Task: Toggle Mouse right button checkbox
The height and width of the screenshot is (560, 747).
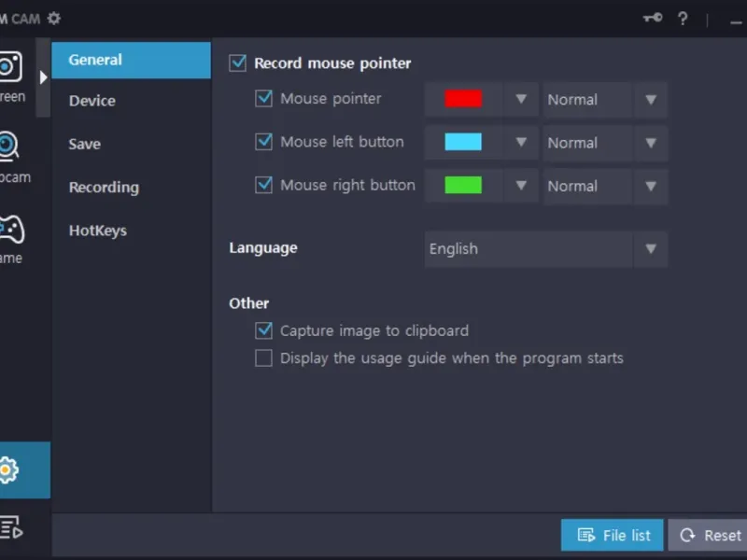Action: [263, 185]
